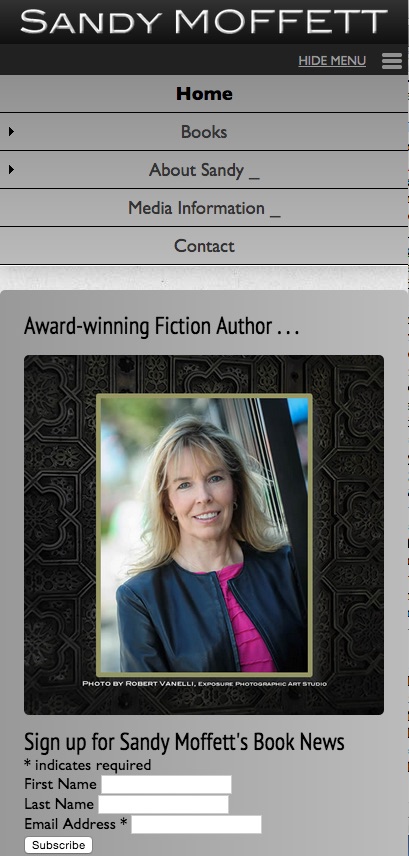Screen dimensions: 409x856
Task: Open the Books menu item
Action: 204,132
